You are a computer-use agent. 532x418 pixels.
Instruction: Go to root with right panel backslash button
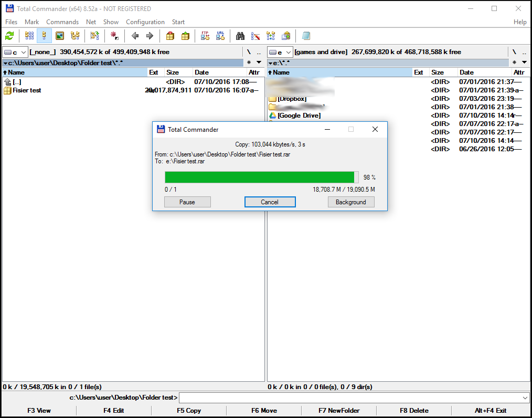pyautogui.click(x=514, y=52)
